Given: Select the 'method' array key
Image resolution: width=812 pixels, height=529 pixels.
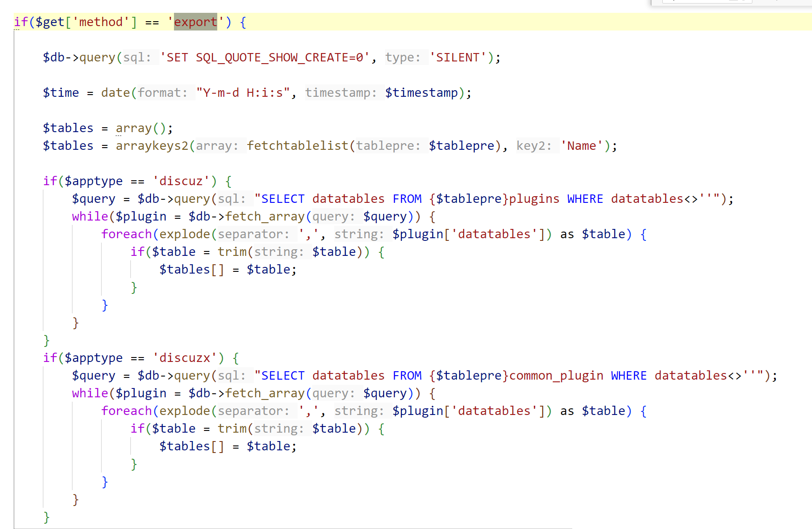Looking at the screenshot, I should [x=101, y=22].
